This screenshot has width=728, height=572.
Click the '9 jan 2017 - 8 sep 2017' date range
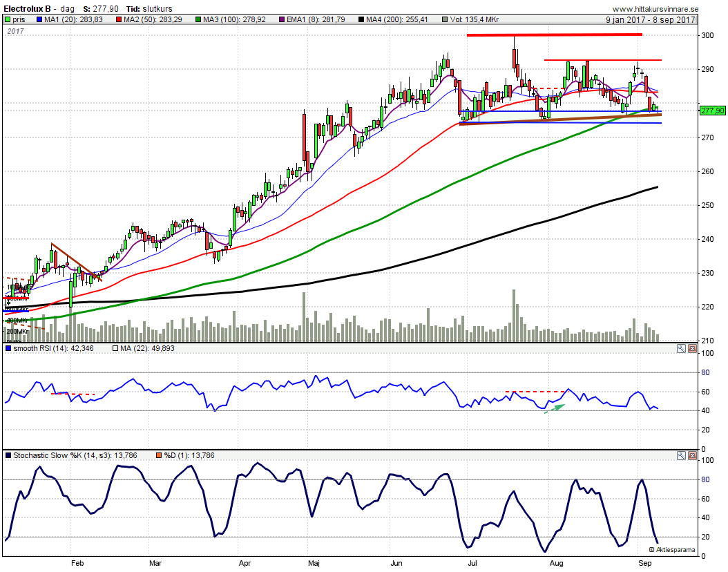pyautogui.click(x=651, y=19)
